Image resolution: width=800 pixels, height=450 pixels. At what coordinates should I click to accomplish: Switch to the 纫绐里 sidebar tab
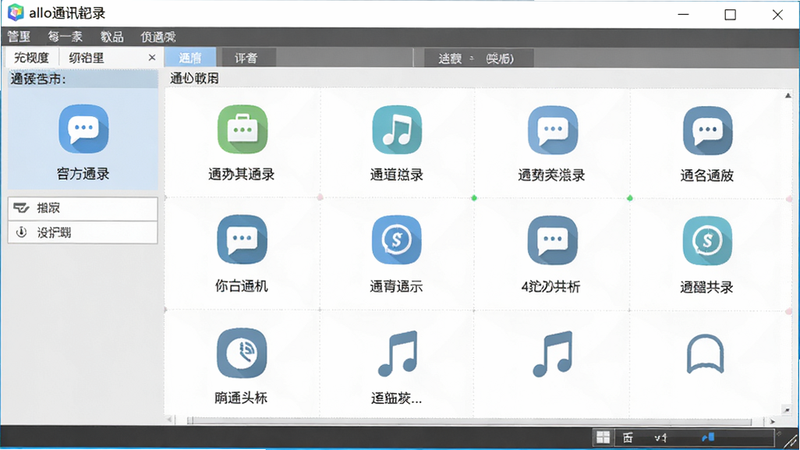[87, 58]
